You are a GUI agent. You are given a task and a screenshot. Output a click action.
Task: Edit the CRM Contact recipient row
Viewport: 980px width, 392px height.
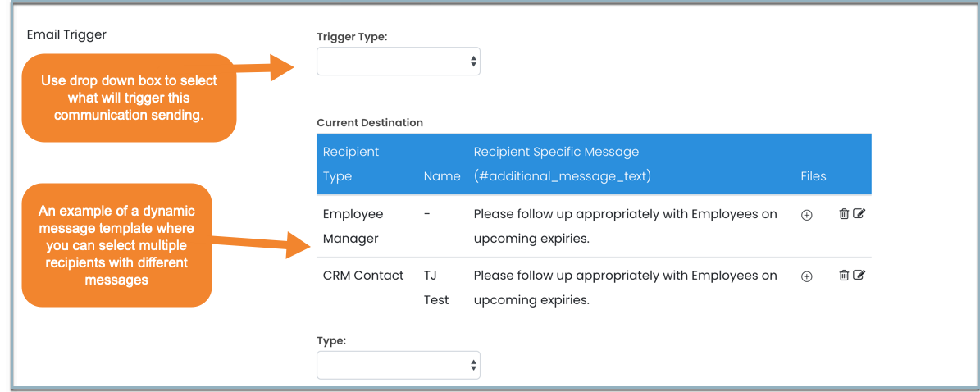(x=859, y=276)
